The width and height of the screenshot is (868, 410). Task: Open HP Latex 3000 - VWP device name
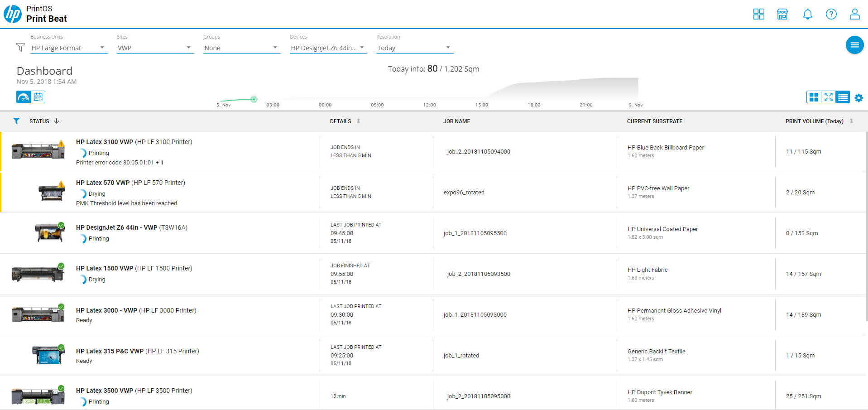[x=106, y=310]
